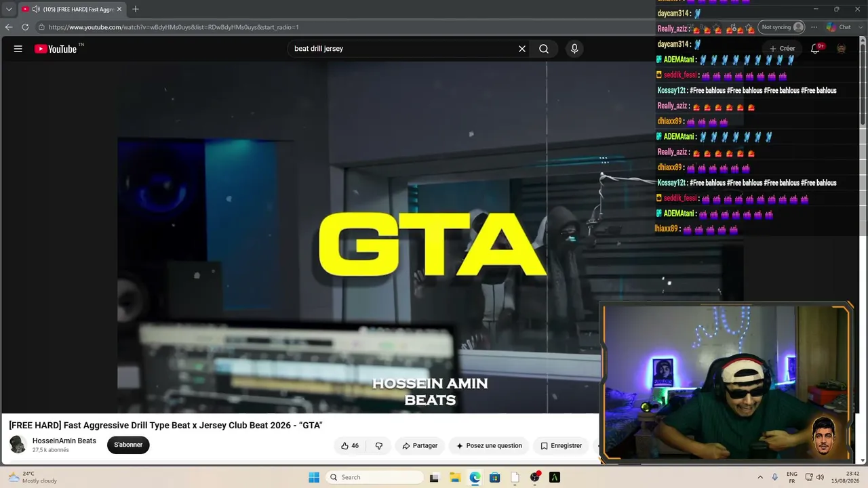Image resolution: width=868 pixels, height=488 pixels.
Task: Click the Not syncing profile button
Action: tap(781, 27)
